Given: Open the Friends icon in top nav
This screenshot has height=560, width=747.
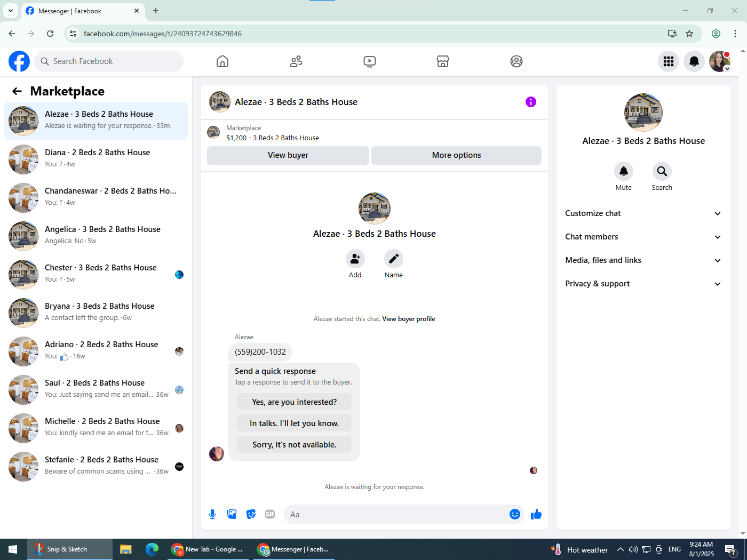Looking at the screenshot, I should pyautogui.click(x=296, y=61).
